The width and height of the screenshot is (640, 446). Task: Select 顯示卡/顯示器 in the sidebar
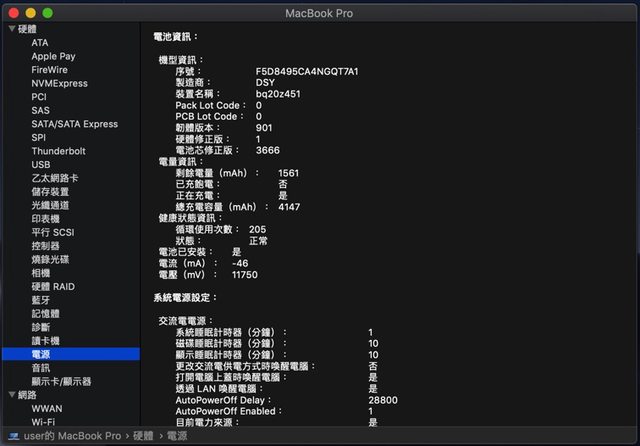[61, 381]
